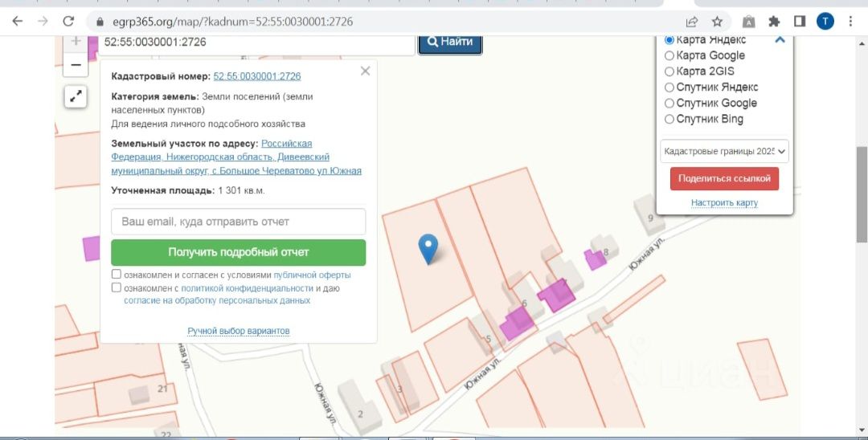
Task: Open Chrome three-dot menu
Action: (850, 22)
